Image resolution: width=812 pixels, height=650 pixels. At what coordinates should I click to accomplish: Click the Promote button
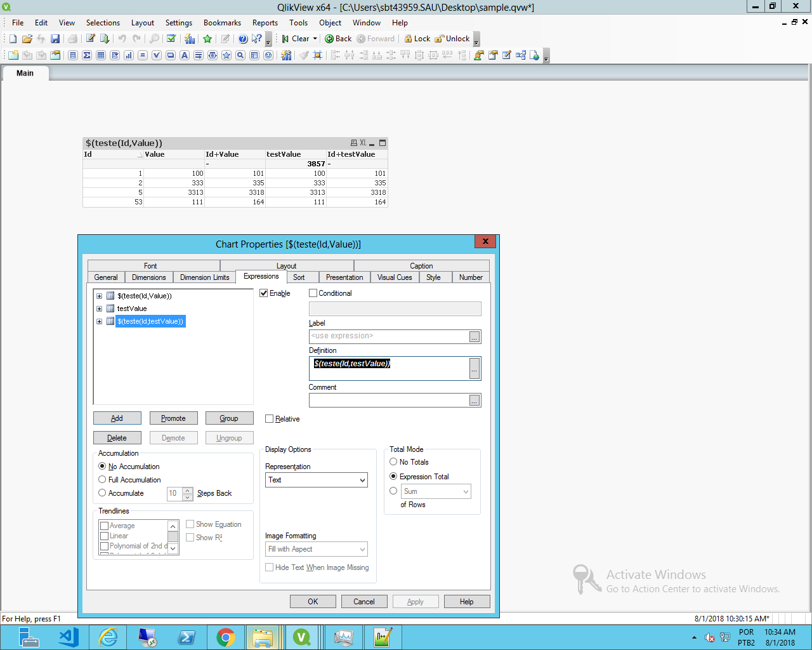coord(173,418)
